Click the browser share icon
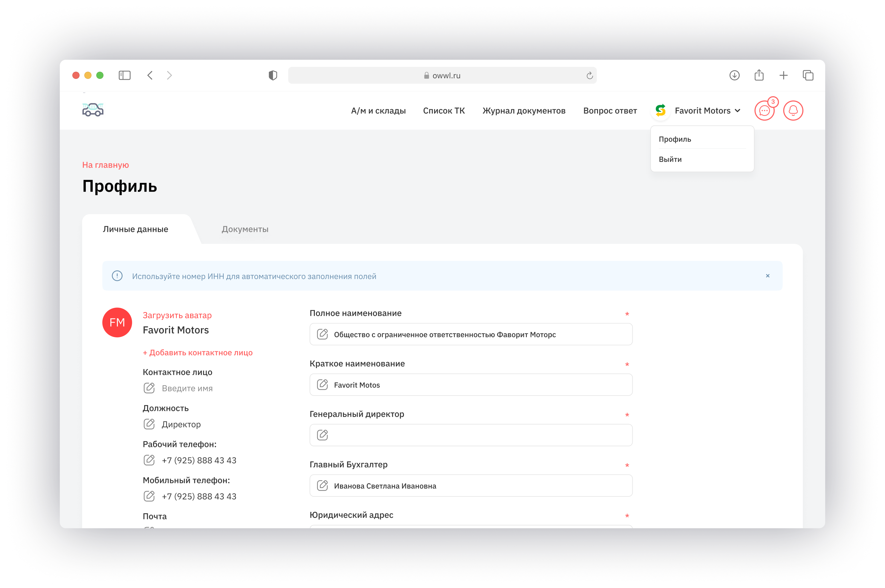Screen dimensions: 885x588 pos(759,75)
